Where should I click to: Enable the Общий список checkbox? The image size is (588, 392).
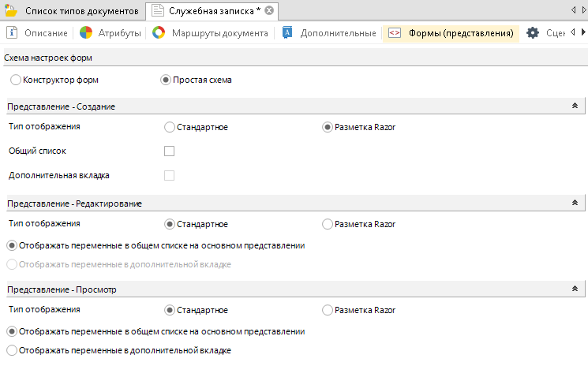[x=169, y=151]
